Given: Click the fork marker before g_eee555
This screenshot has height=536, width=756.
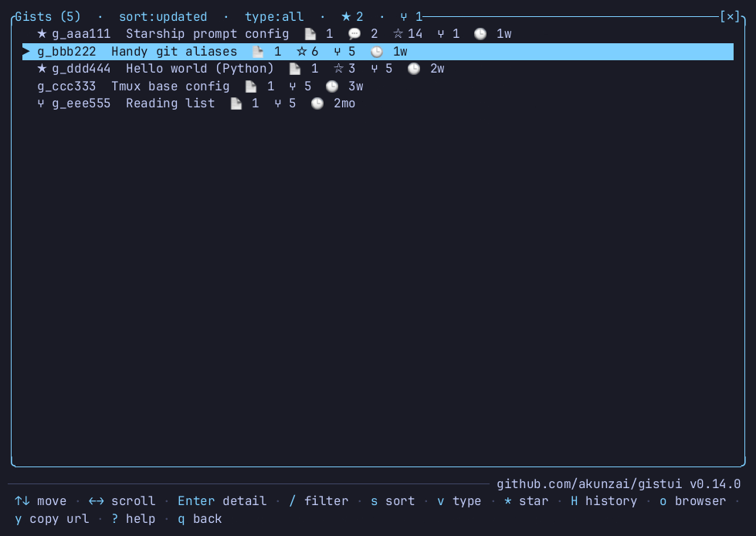Looking at the screenshot, I should point(40,103).
